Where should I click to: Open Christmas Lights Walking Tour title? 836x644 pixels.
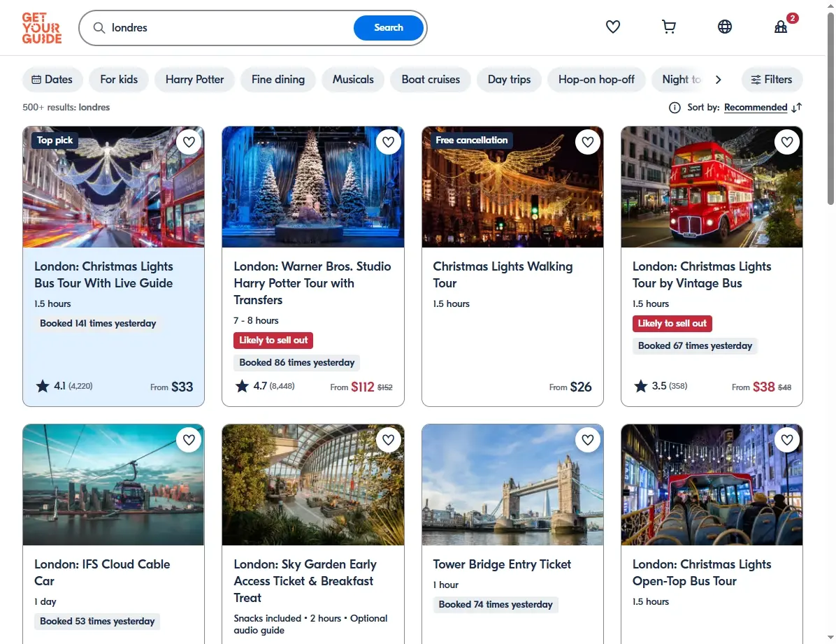click(x=503, y=275)
